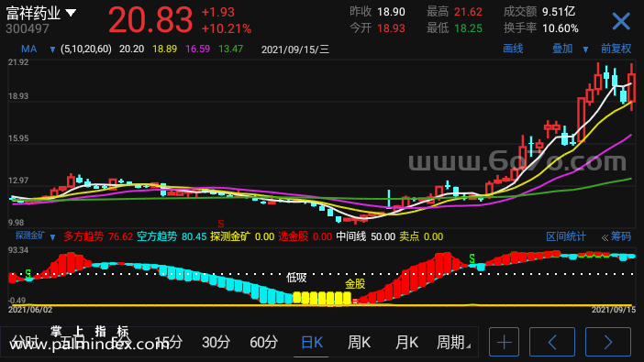
Task: Click the 金股 marker on indicator chart
Action: click(355, 283)
